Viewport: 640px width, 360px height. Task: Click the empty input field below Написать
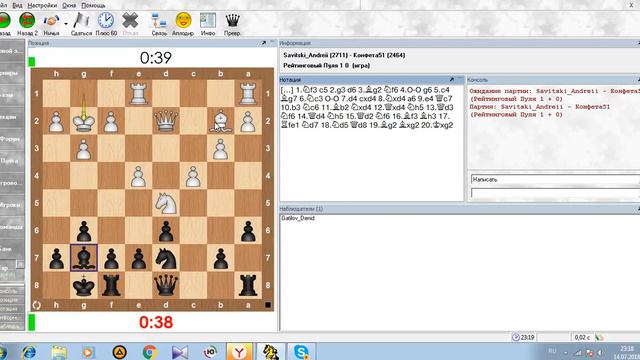[555, 193]
